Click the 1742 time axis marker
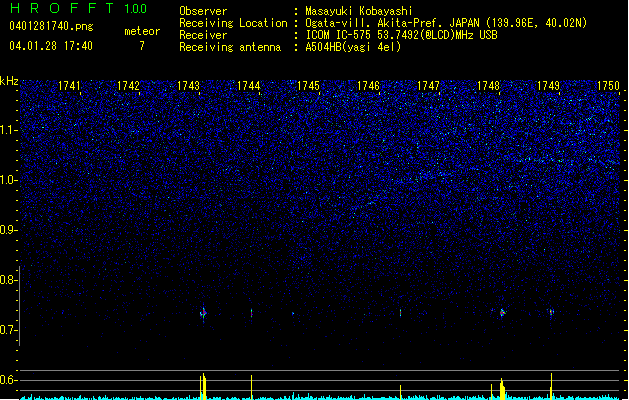 coord(128,86)
